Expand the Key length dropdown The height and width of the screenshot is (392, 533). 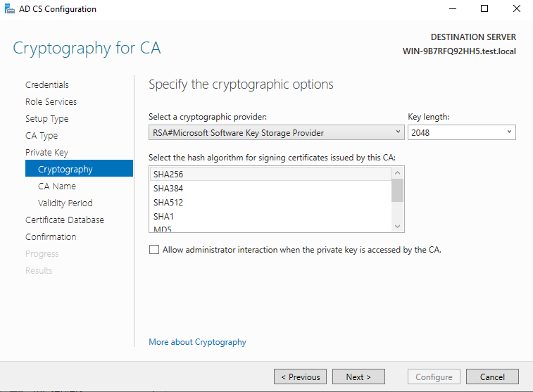[x=462, y=132]
